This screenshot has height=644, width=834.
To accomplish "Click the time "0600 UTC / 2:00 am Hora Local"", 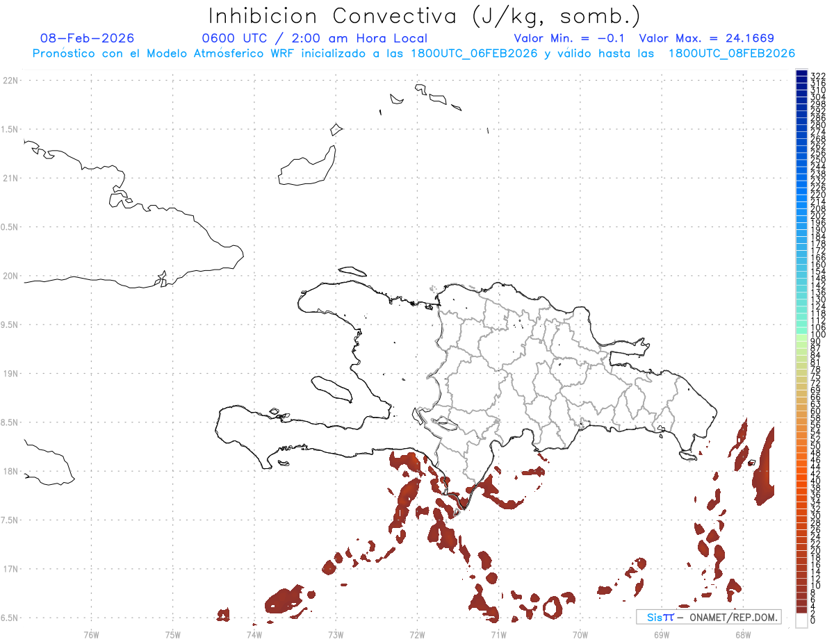I will point(315,38).
